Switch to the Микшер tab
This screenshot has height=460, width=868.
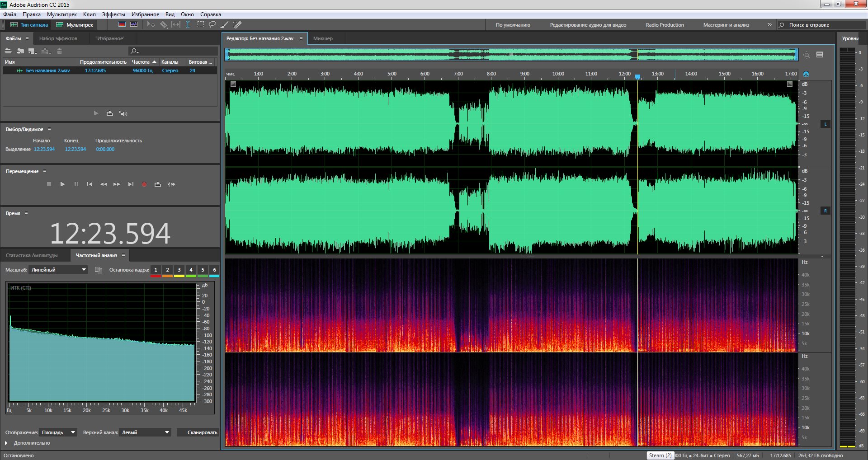(x=323, y=38)
